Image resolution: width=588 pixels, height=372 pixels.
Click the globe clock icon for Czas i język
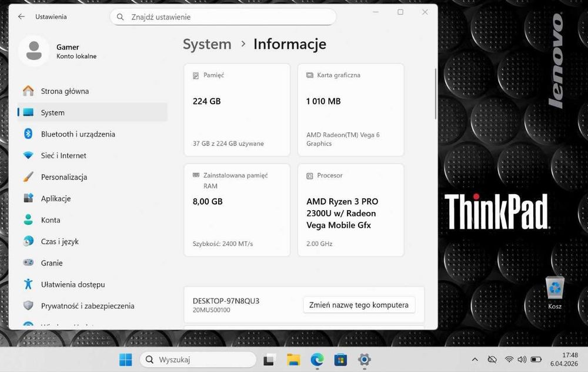(28, 241)
